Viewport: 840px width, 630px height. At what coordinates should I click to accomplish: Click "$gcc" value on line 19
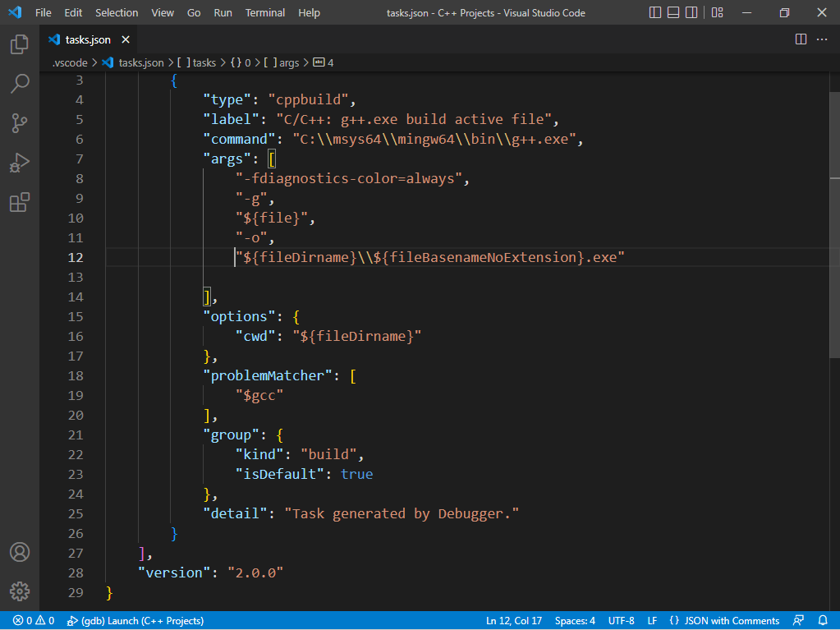tap(259, 395)
